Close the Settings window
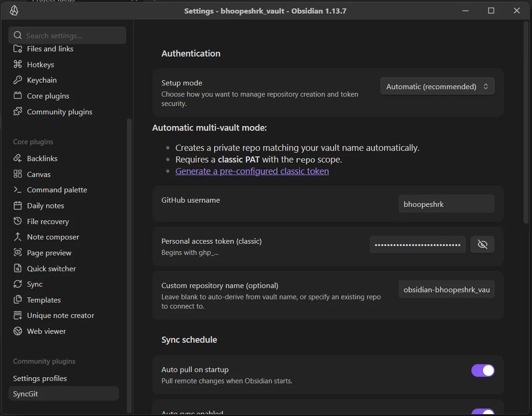532x416 pixels. pyautogui.click(x=517, y=11)
